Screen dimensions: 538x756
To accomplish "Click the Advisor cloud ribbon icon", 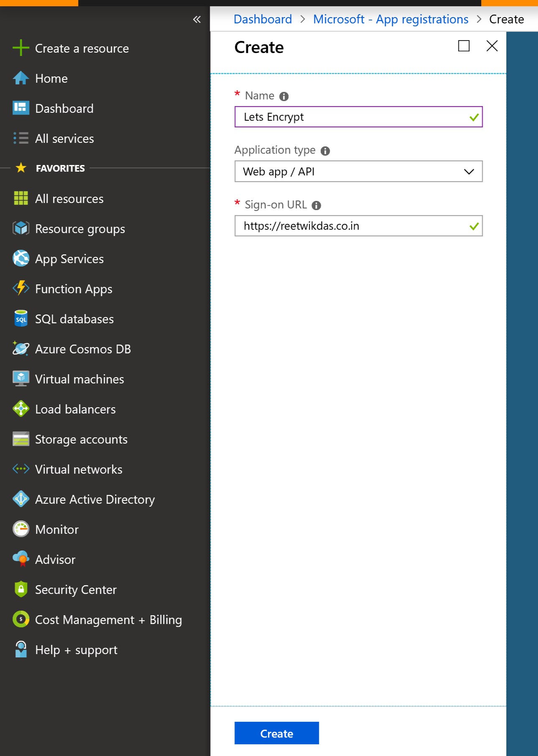I will (21, 559).
